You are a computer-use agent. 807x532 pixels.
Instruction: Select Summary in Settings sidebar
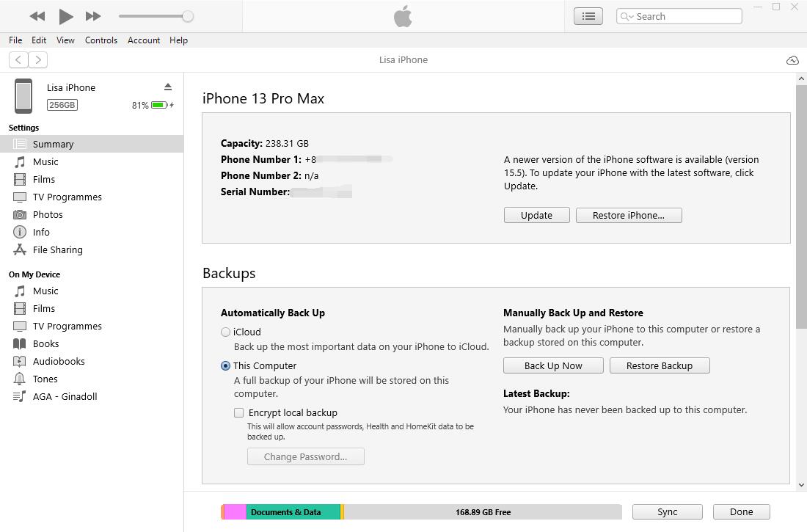pyautogui.click(x=92, y=145)
